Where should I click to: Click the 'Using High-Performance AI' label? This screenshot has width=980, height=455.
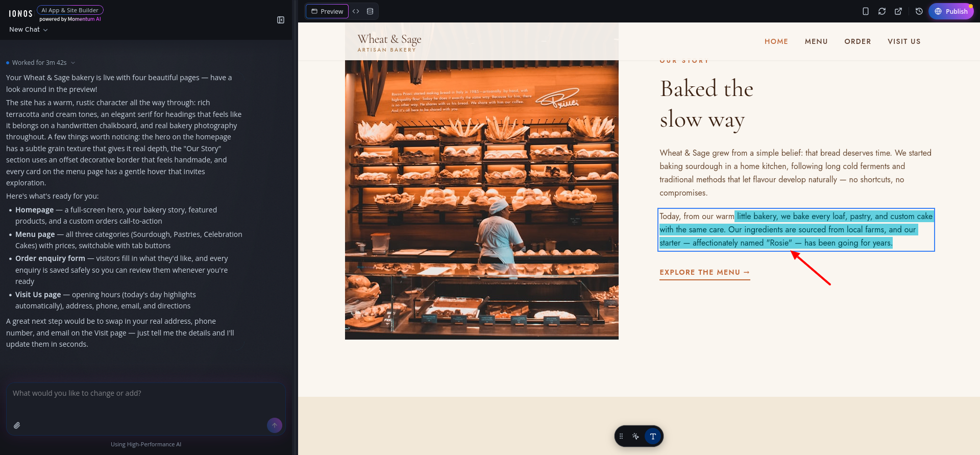click(146, 444)
